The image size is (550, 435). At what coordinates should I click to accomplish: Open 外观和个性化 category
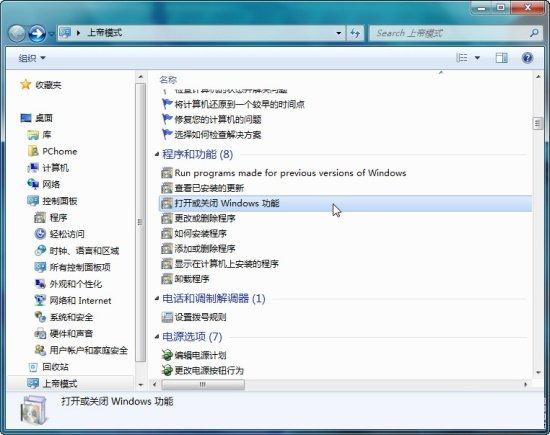click(x=76, y=284)
